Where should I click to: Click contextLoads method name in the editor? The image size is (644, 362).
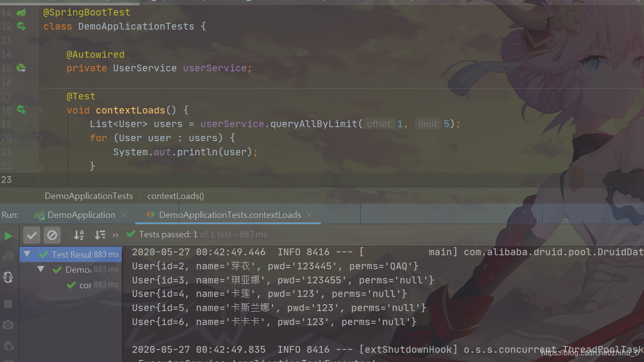[x=130, y=110]
